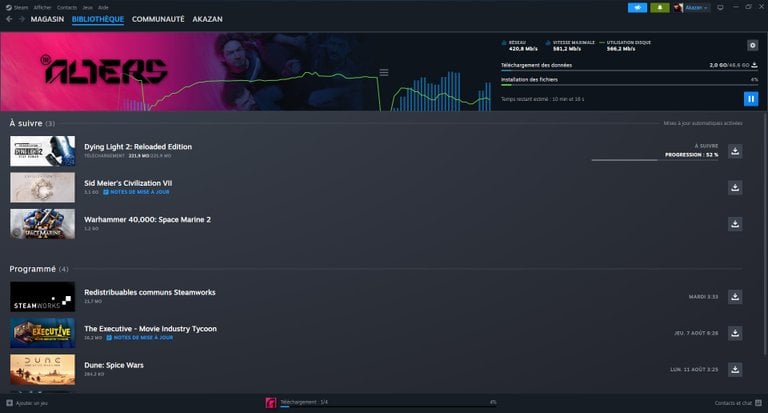Click the Space Marine 2 thumbnail
The image size is (768, 413).
(43, 224)
